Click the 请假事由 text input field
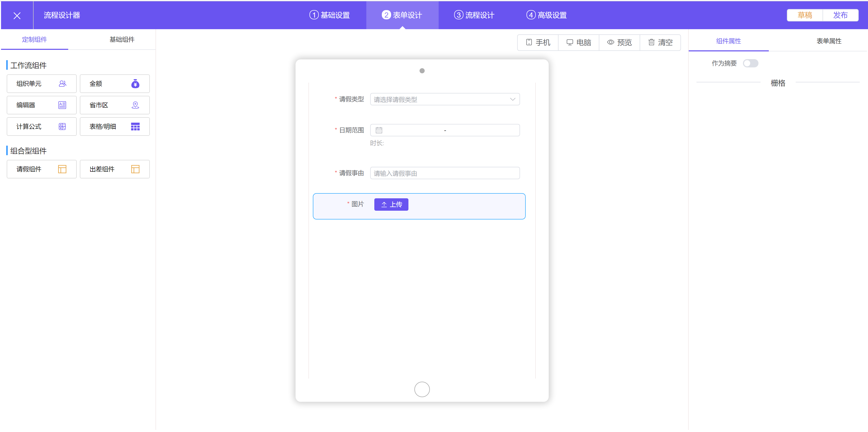Screen dimensions: 868x432 click(x=445, y=173)
